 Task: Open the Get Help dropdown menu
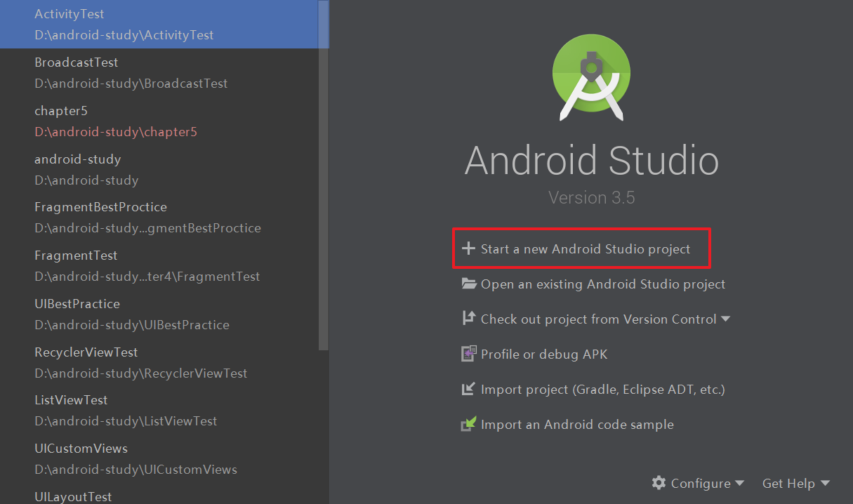(x=796, y=484)
